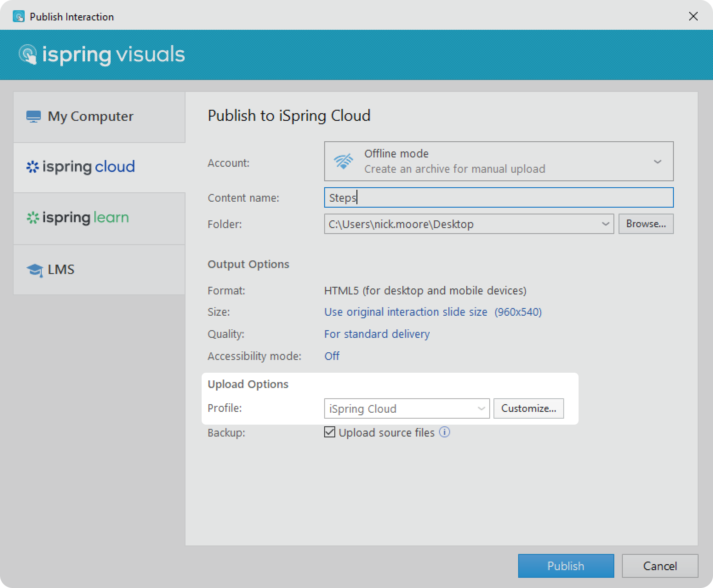Go to the LMS tab
Image resolution: width=713 pixels, height=588 pixels.
click(x=99, y=270)
